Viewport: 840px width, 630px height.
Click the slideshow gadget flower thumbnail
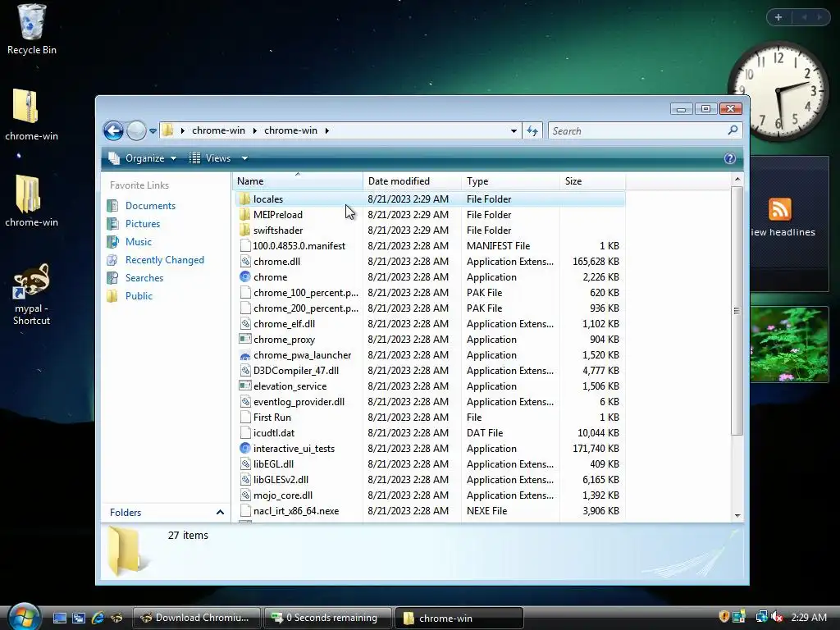click(x=789, y=345)
